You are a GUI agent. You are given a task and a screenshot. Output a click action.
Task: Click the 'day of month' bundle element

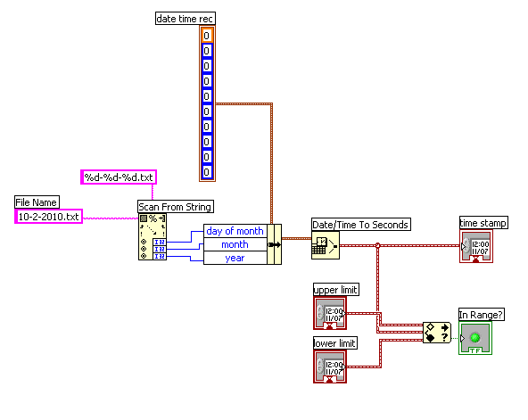[x=235, y=231]
